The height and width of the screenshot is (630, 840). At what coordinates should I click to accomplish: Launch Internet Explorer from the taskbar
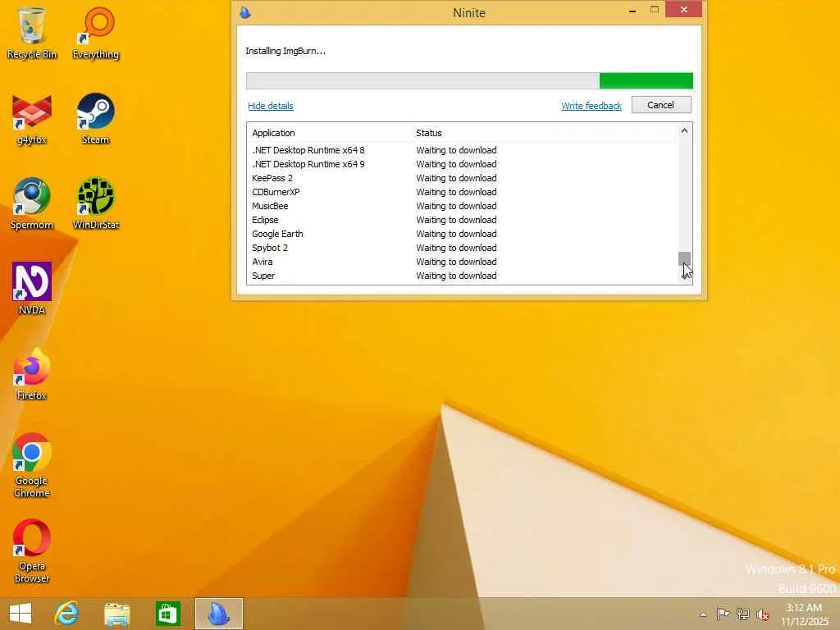[x=67, y=614]
